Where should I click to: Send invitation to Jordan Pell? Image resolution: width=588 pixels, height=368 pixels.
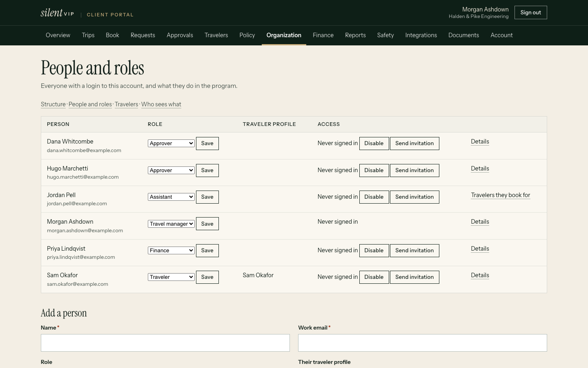(414, 197)
